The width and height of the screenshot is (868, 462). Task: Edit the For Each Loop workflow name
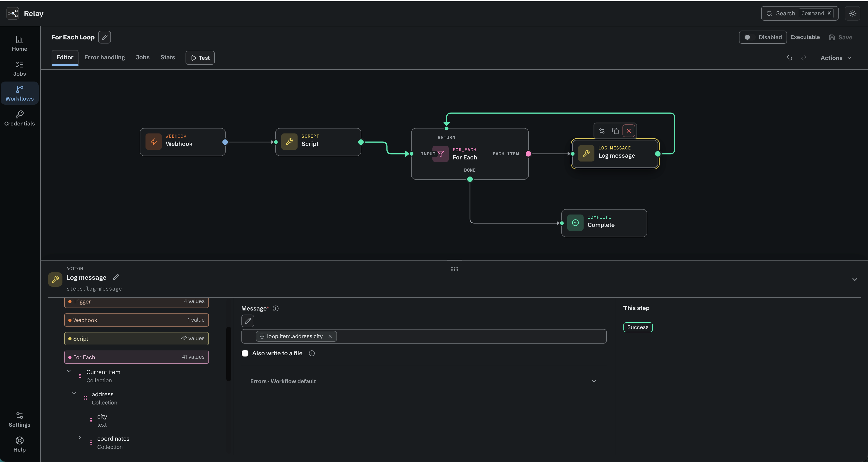click(x=105, y=37)
